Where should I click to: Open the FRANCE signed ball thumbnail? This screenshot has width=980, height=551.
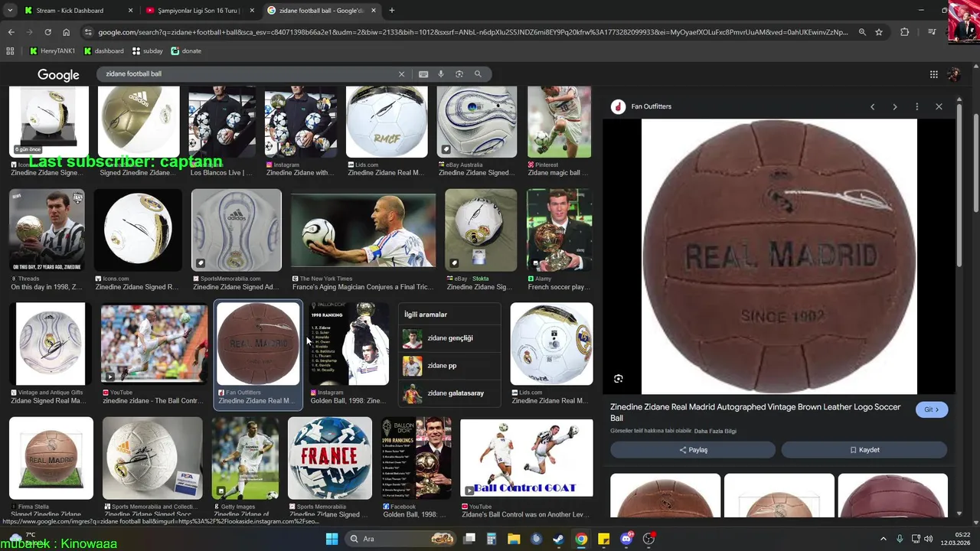point(330,458)
